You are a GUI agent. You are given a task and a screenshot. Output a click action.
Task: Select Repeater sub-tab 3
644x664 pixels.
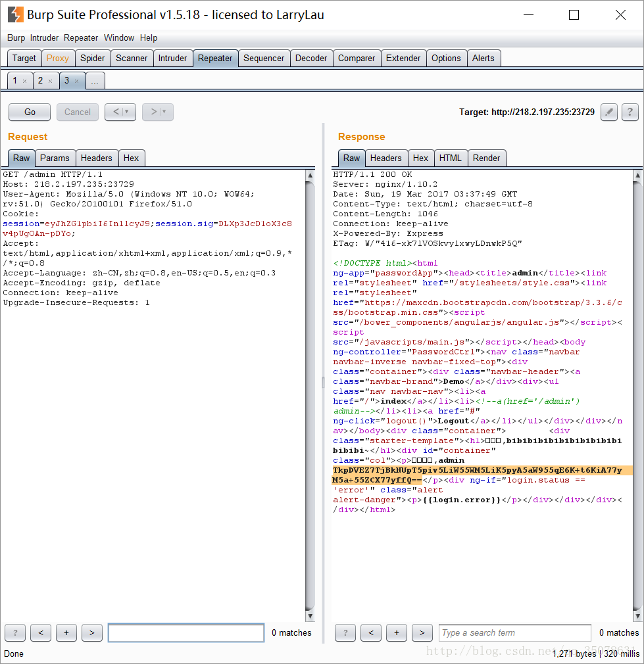66,80
